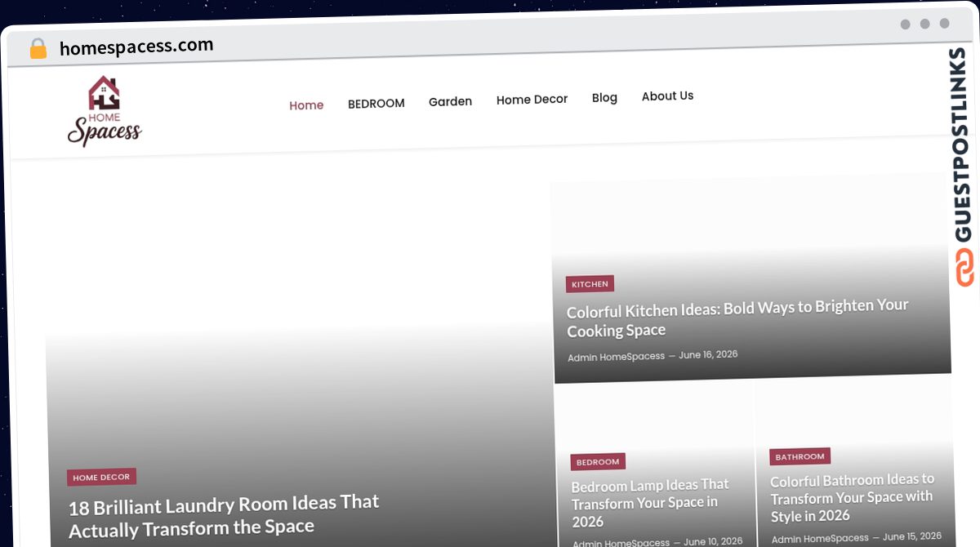Click the padlock icon beside the URL
Screen dimensions: 980x547
pos(38,49)
